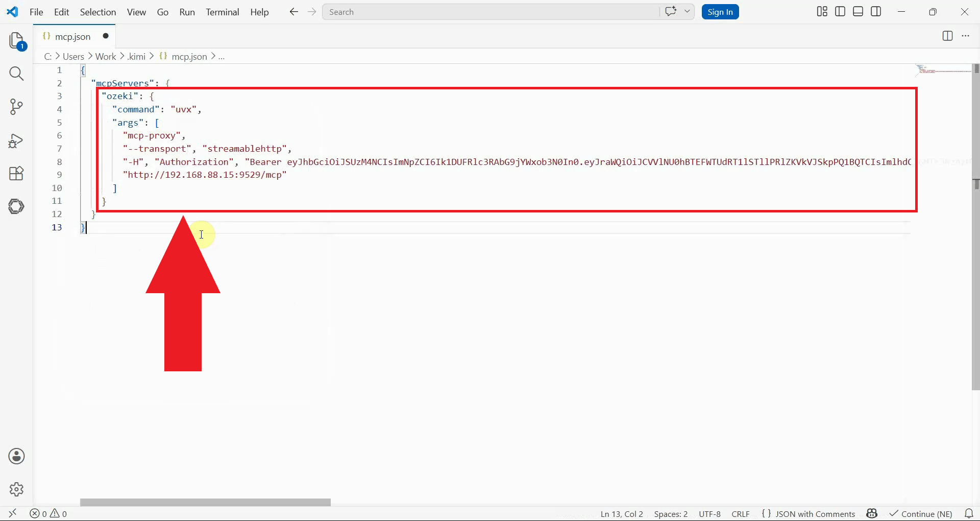Open the Accounts menu icon

tap(16, 456)
